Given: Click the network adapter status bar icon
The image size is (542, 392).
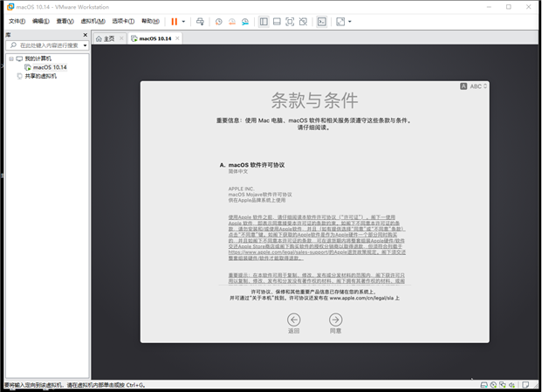Looking at the screenshot, I should point(503,385).
